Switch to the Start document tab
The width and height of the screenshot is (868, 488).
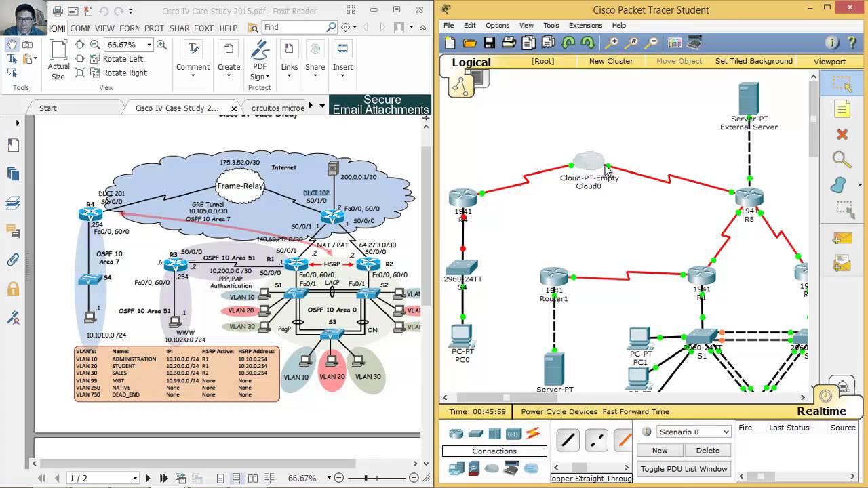(47, 108)
